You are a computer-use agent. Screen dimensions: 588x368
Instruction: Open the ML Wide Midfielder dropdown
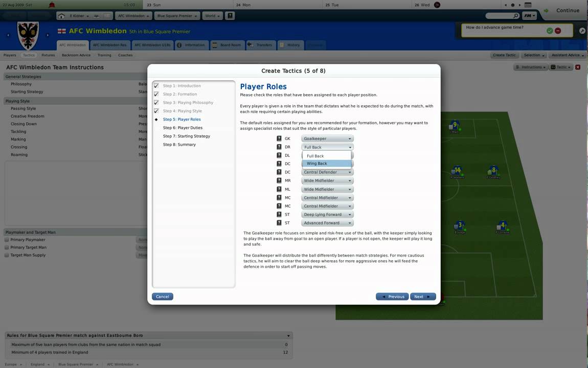click(327, 189)
